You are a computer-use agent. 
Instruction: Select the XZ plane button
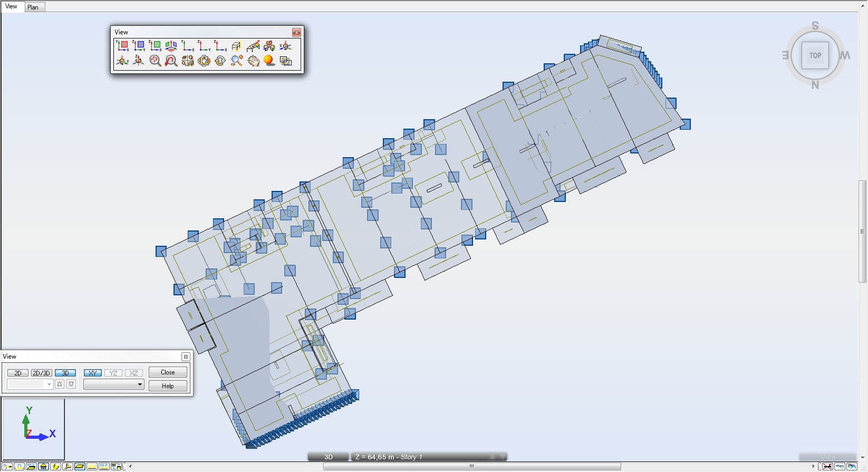tap(134, 373)
